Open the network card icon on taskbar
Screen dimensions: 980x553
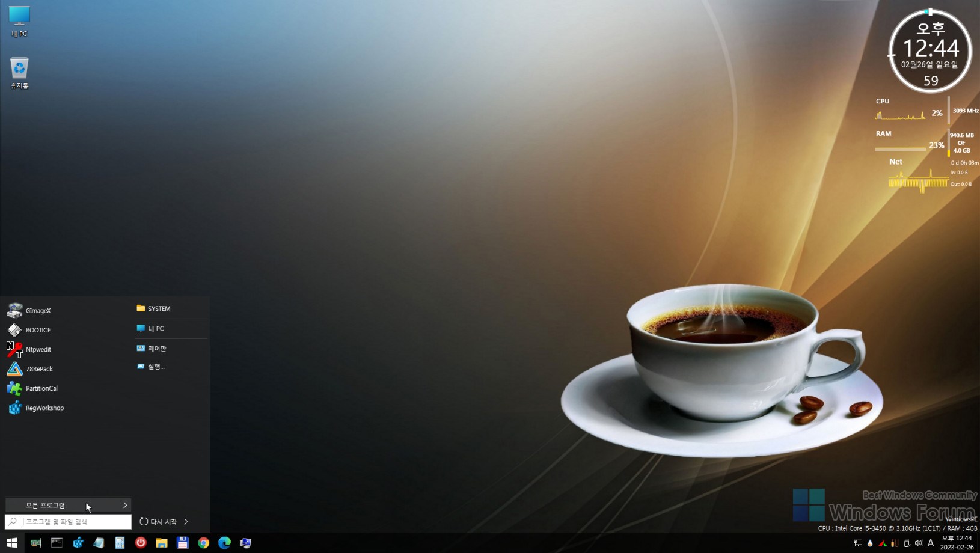[35, 543]
